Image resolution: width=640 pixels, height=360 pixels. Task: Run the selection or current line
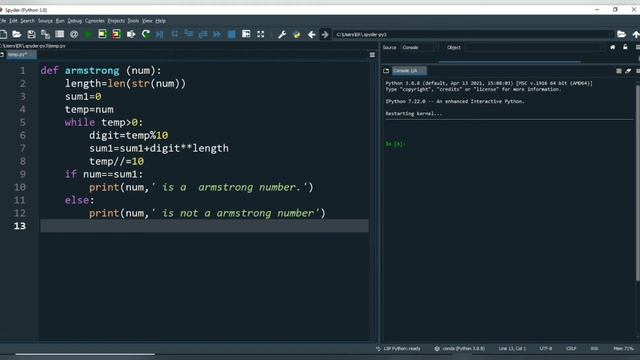[x=131, y=34]
